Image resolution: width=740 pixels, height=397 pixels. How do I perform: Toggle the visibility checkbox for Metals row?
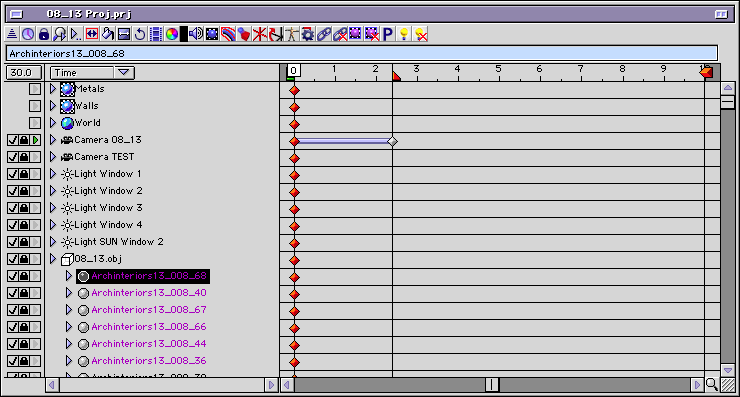click(34, 89)
